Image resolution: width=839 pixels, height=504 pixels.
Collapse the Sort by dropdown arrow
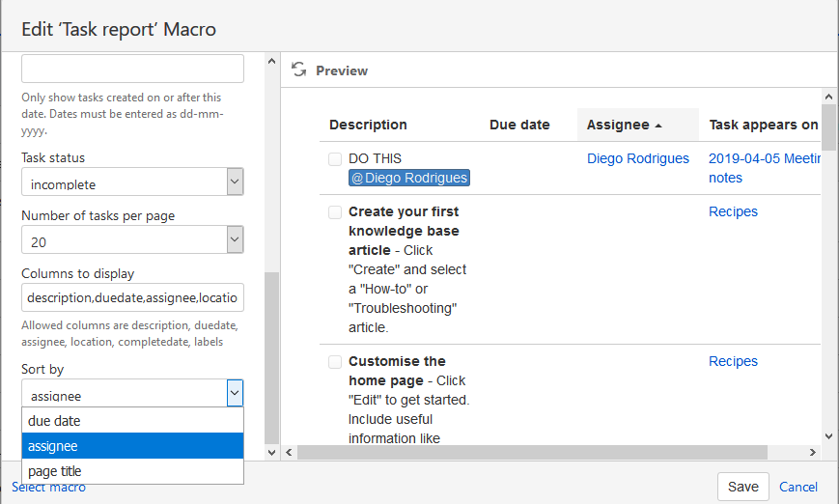235,393
